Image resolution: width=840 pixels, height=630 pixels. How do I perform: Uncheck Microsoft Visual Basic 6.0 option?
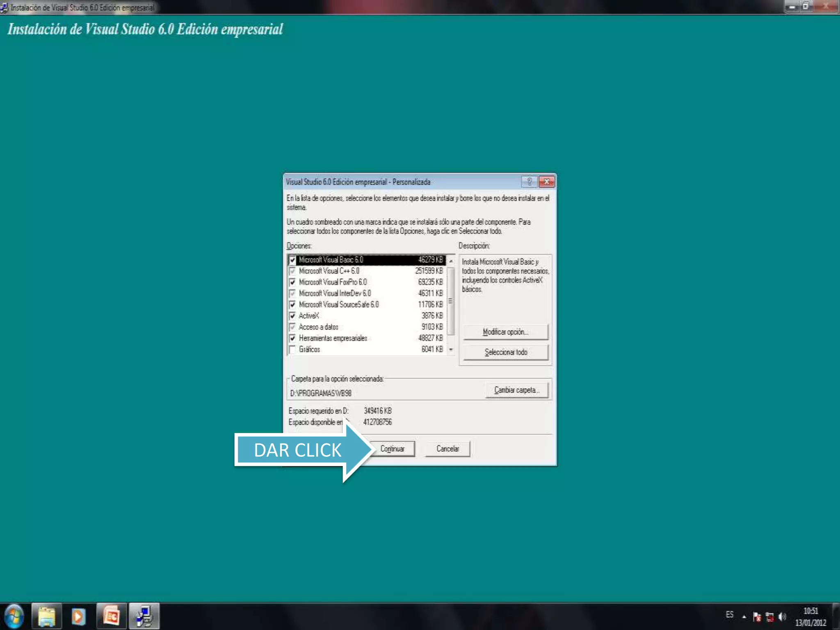292,260
